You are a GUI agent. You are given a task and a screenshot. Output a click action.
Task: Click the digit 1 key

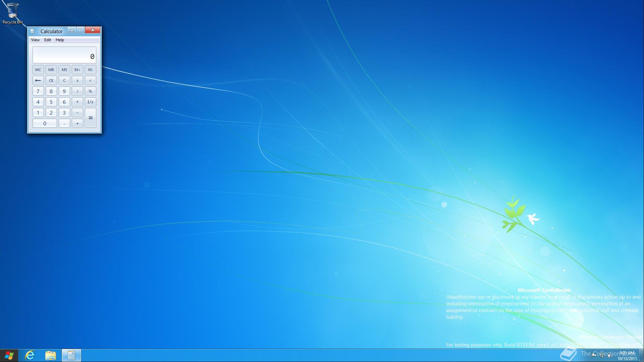tap(38, 113)
